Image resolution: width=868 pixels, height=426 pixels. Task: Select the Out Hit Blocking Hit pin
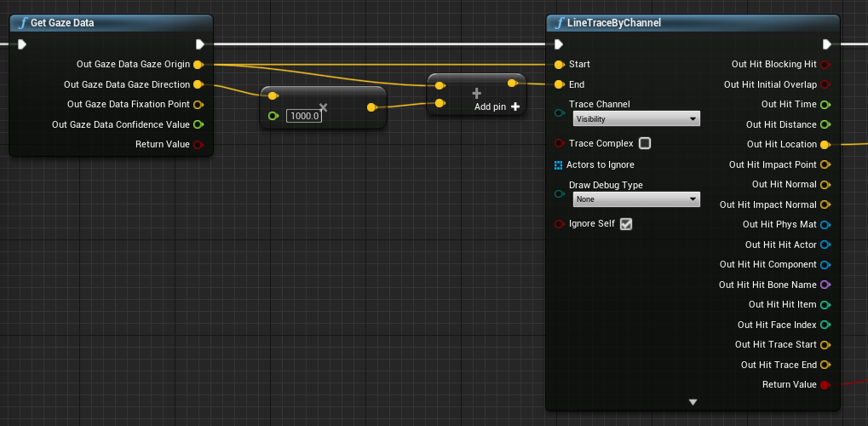pyautogui.click(x=825, y=65)
